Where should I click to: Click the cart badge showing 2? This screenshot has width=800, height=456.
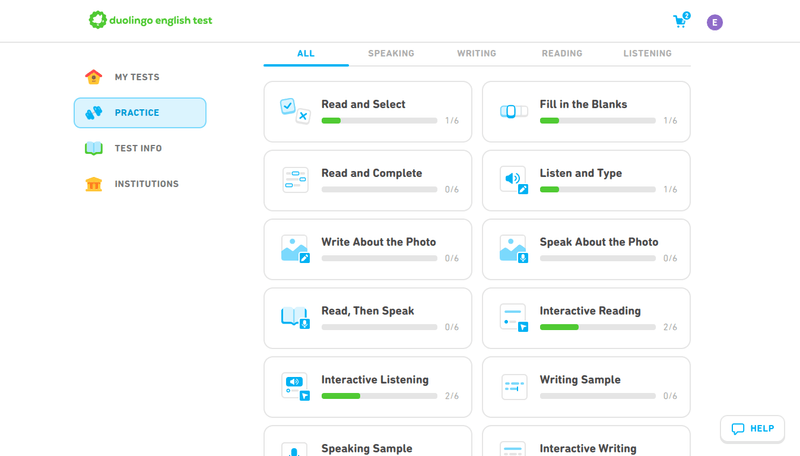pyautogui.click(x=687, y=16)
